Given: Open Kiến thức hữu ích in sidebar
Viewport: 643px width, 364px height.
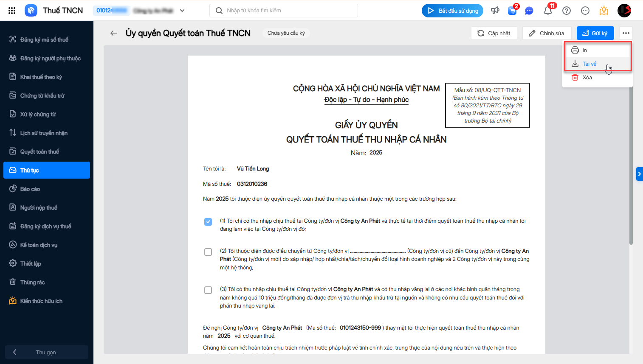Looking at the screenshot, I should pyautogui.click(x=47, y=301).
